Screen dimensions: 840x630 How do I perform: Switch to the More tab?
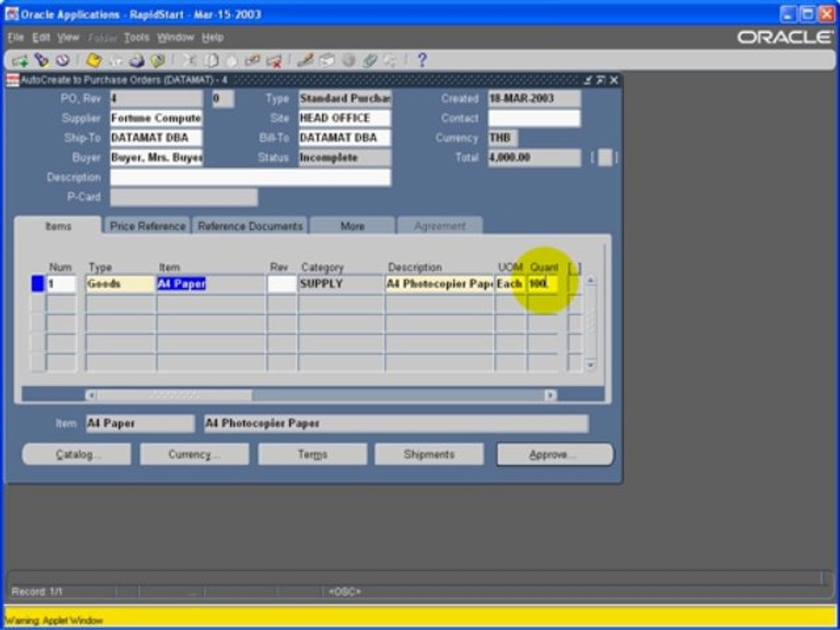click(353, 226)
